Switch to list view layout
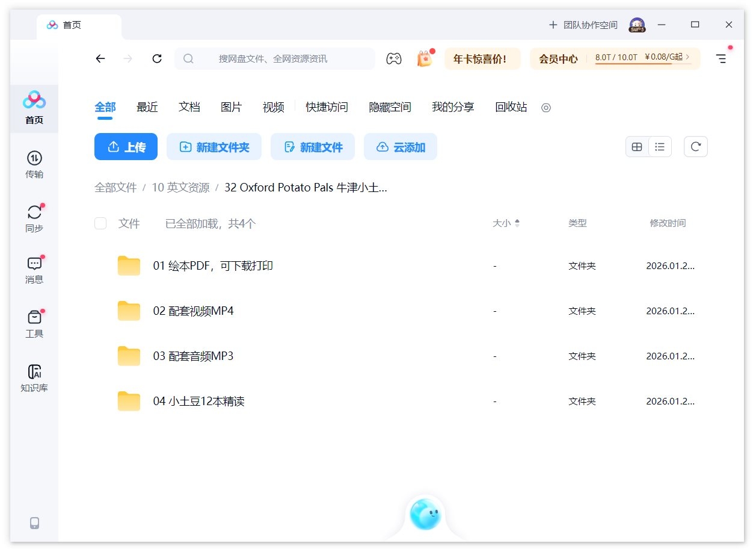The image size is (756, 555). 660,146
